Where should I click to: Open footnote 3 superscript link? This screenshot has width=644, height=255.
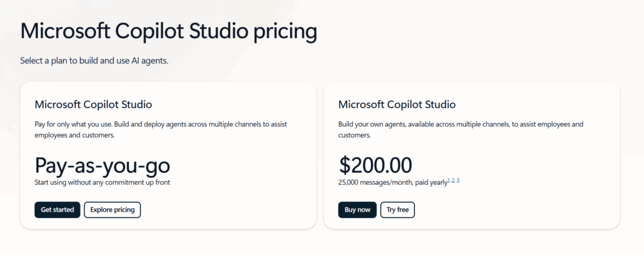(458, 180)
